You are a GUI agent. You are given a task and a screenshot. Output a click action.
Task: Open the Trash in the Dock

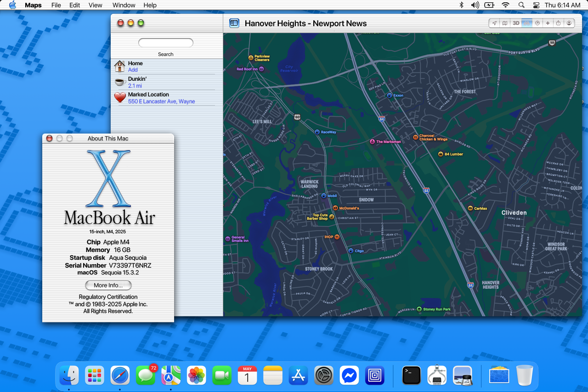pyautogui.click(x=525, y=375)
